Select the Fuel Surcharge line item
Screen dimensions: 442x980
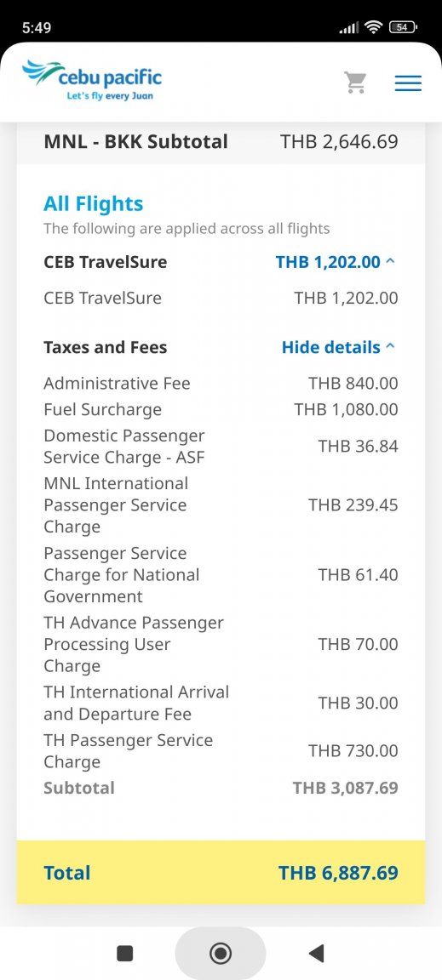coord(221,409)
